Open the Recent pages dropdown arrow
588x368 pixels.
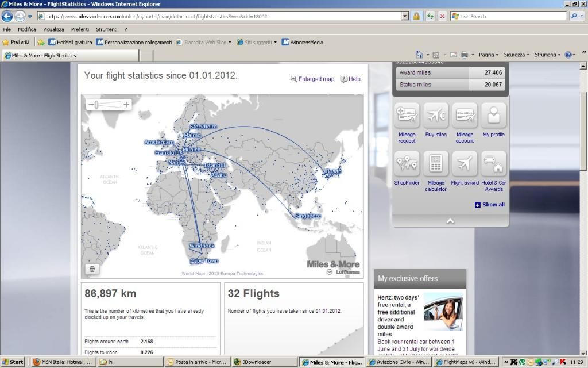30,16
